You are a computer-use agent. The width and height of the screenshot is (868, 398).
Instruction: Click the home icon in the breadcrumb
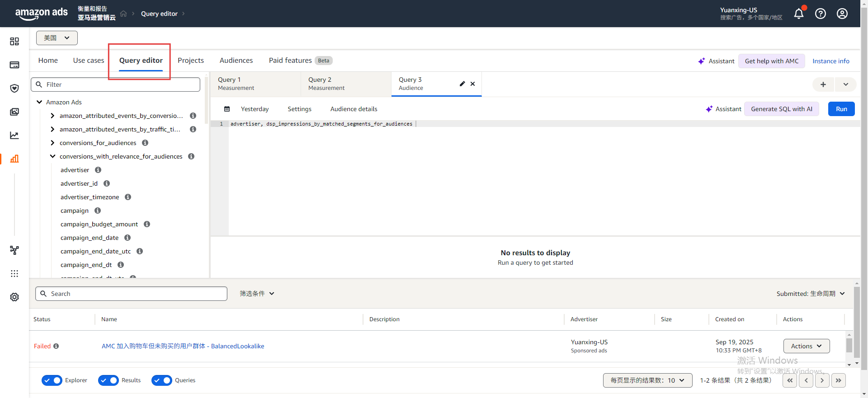[123, 14]
